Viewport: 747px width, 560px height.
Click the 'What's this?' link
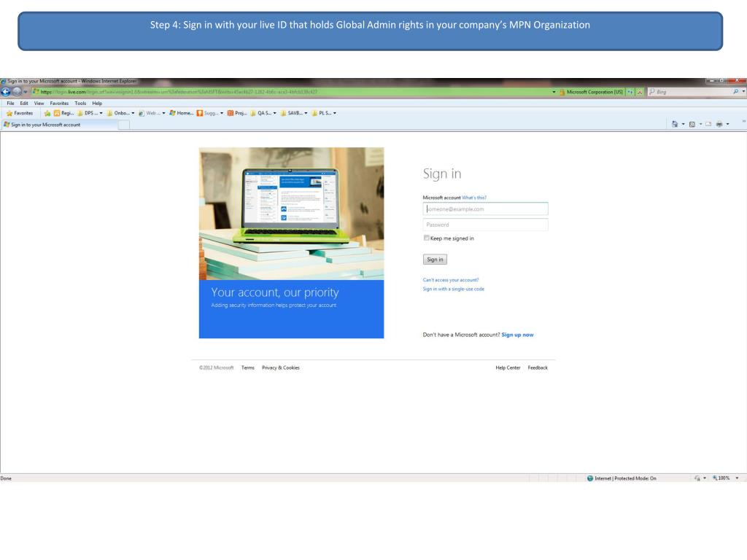474,198
